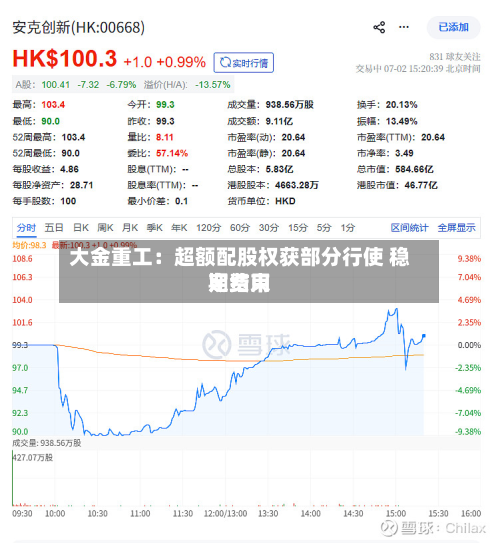Click the 每股净资产 value 28.71
Viewport: 500px width, 543px height.
click(x=82, y=185)
